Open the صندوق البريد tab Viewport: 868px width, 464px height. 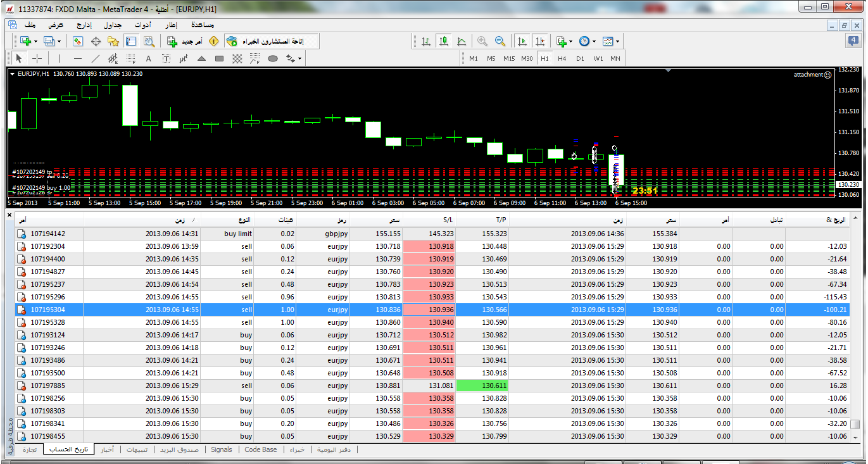(179, 449)
